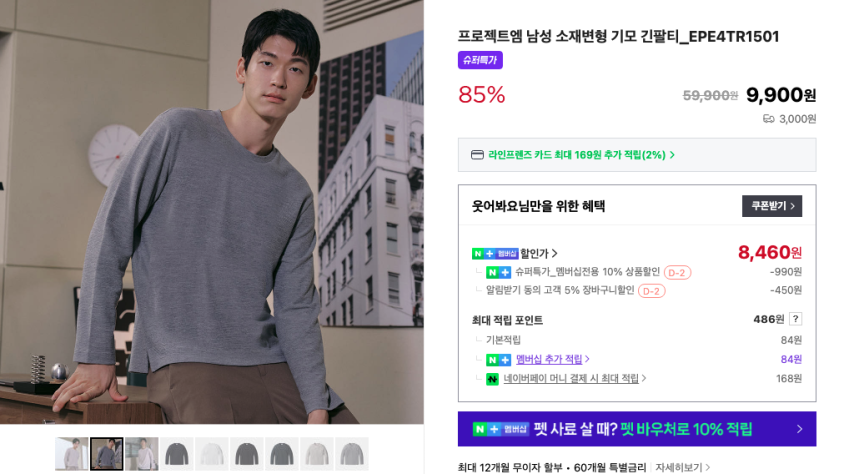Click the question mark help icon
Viewport: 849px width, 474px height.
[795, 319]
